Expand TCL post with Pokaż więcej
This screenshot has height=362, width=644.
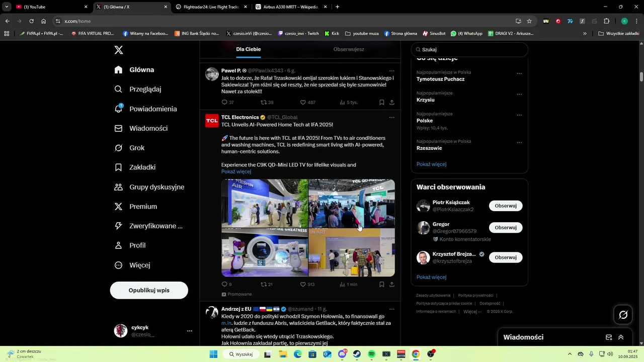236,171
